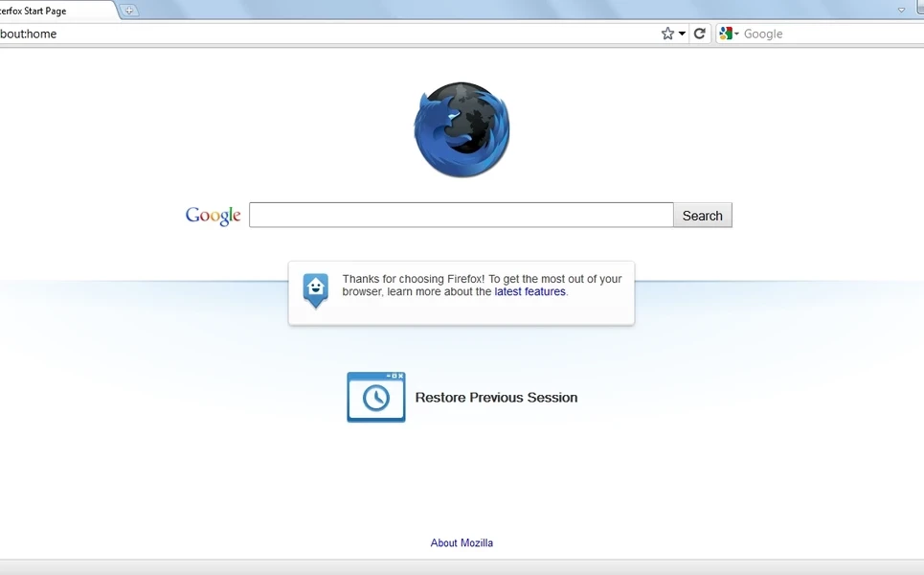The height and width of the screenshot is (575, 924).
Task: Bookmark this page with the star icon
Action: point(667,34)
